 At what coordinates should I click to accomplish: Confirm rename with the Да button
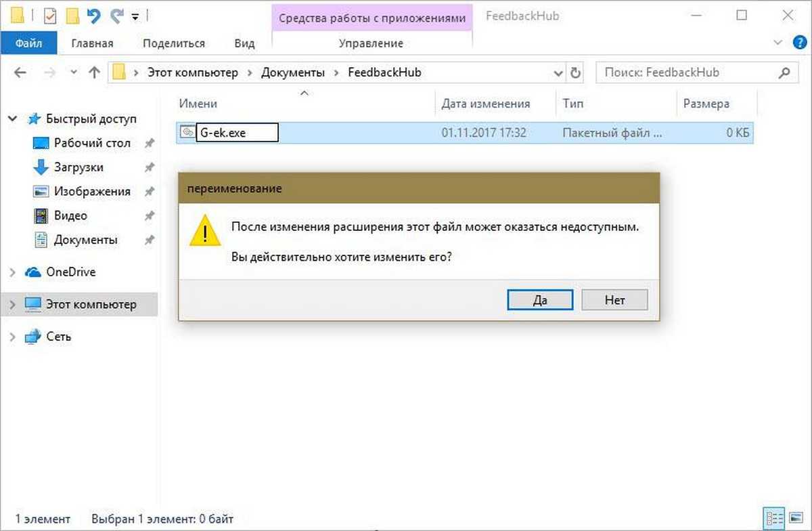[540, 300]
